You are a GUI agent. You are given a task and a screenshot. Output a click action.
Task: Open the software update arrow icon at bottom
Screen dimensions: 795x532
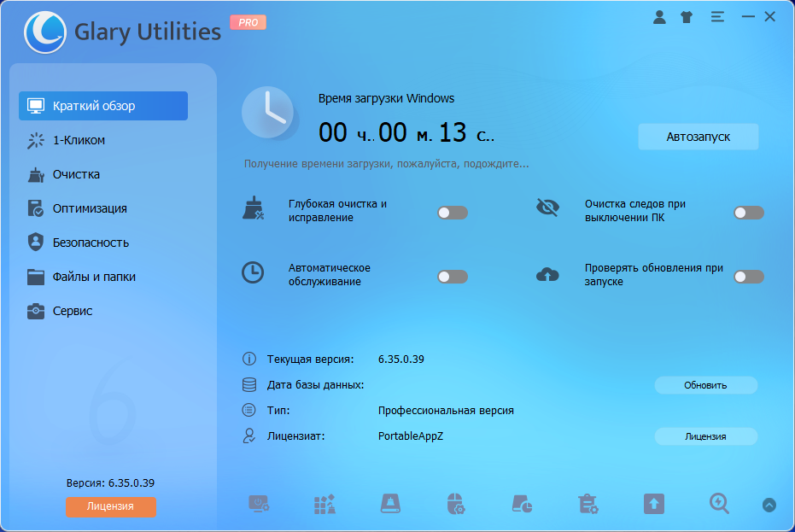tap(654, 504)
